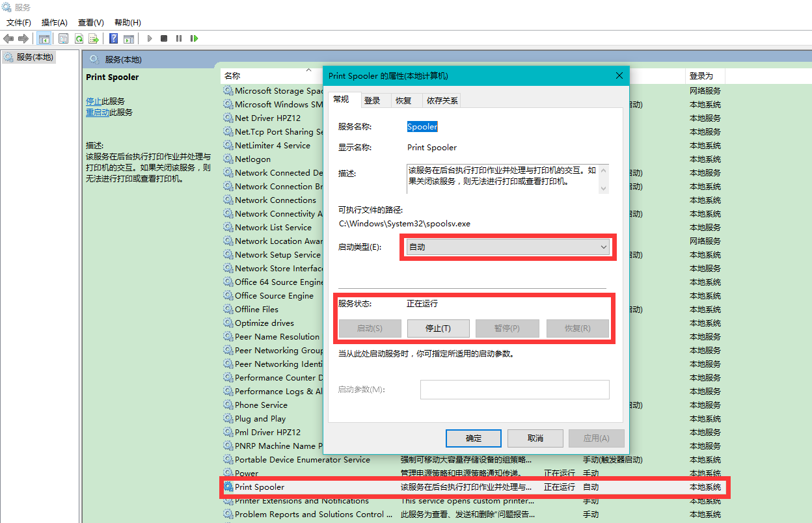Click the Refresh toolbar icon
The height and width of the screenshot is (523, 812).
coord(79,38)
